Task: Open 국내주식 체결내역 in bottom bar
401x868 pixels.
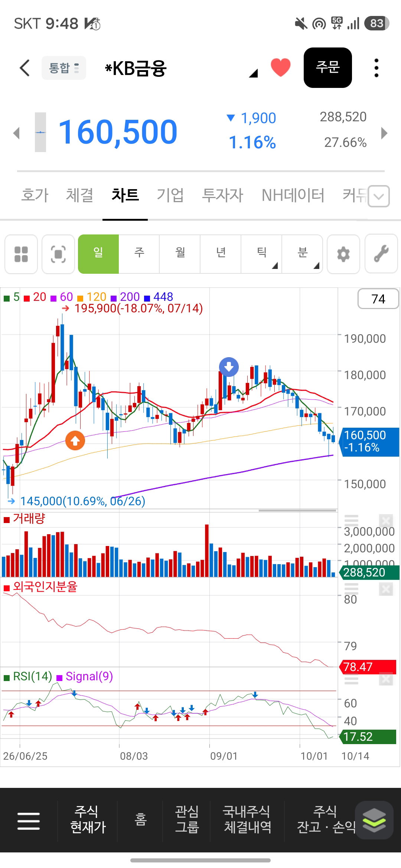Action: pos(247,819)
